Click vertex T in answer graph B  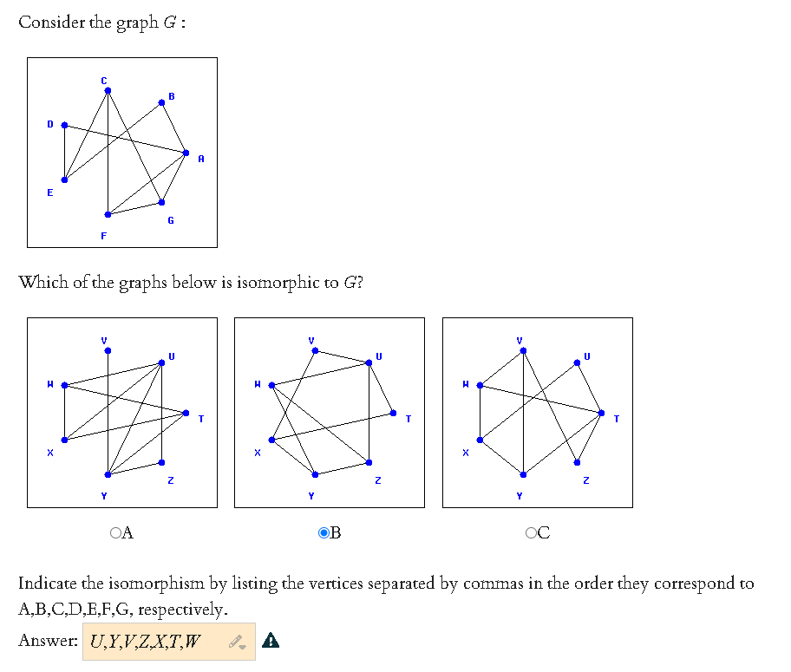pos(392,414)
